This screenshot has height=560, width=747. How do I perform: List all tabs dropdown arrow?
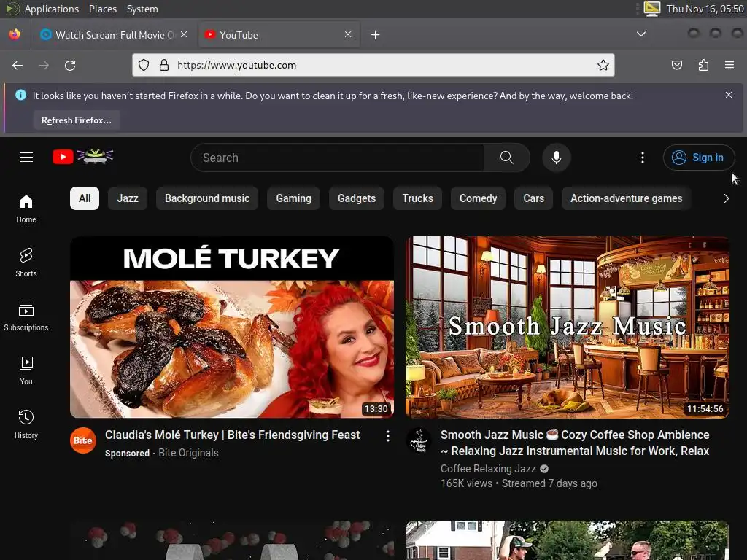[x=641, y=34]
